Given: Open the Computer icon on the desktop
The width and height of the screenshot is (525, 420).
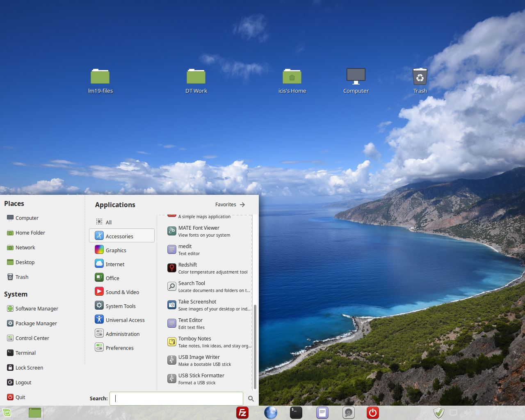Looking at the screenshot, I should (x=356, y=81).
